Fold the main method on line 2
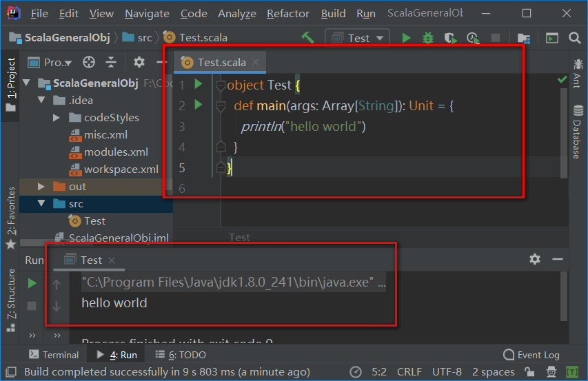Viewport: 588px width, 381px height. pyautogui.click(x=221, y=106)
